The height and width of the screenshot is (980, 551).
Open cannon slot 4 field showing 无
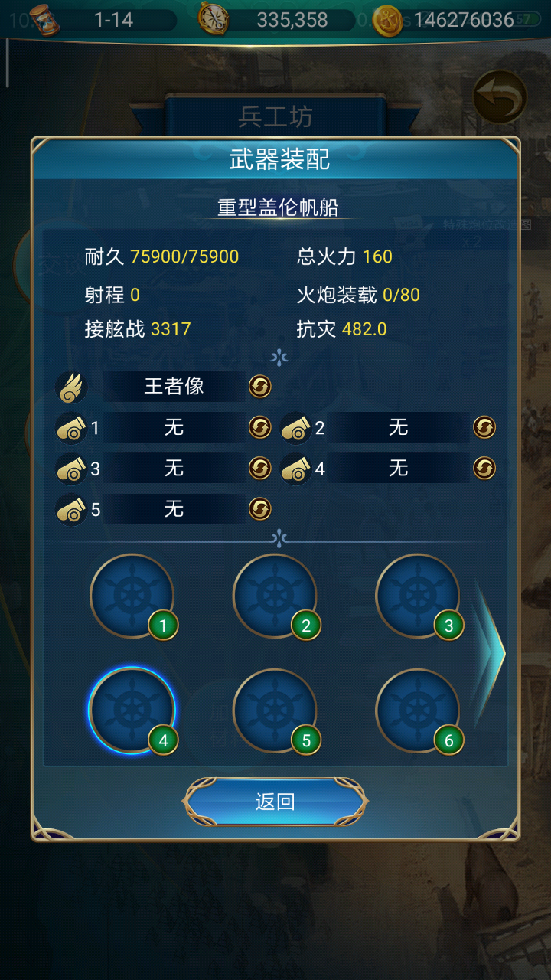[398, 468]
